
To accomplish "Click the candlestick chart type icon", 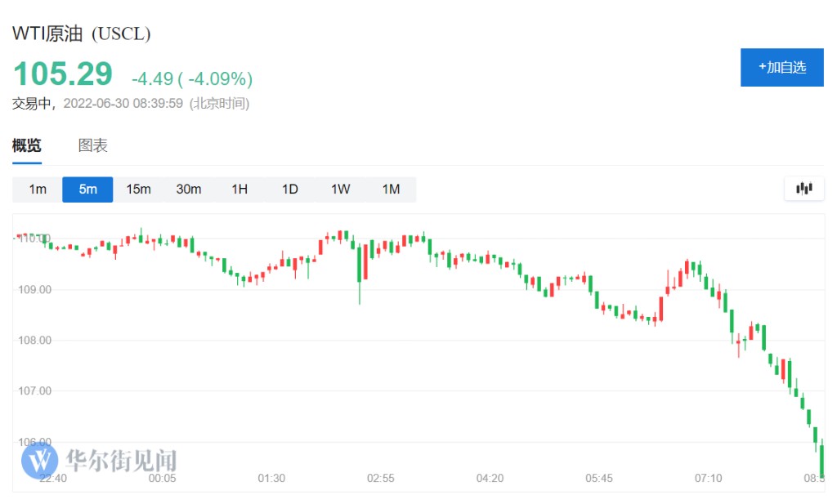I will [804, 189].
